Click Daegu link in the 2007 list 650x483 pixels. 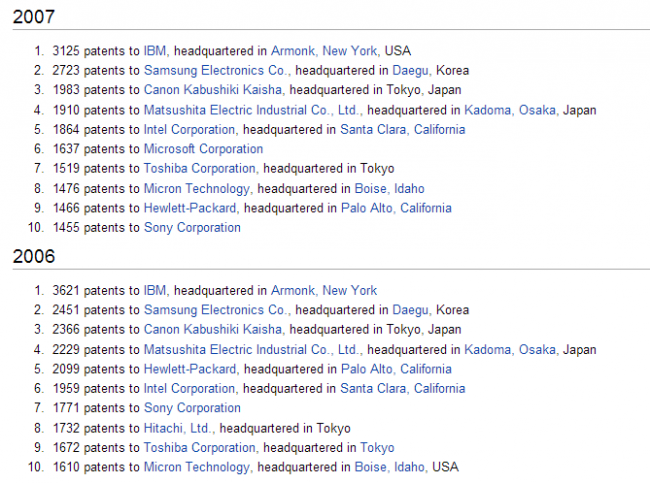[x=411, y=70]
